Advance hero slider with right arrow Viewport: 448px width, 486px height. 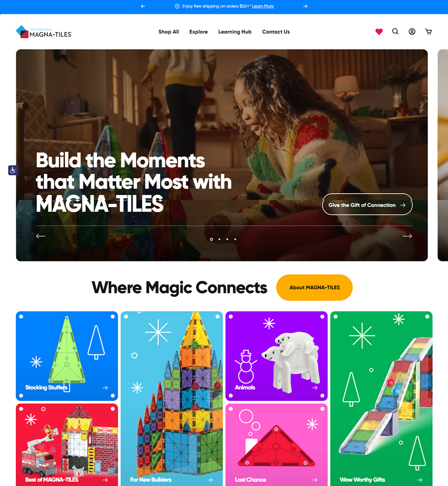407,236
